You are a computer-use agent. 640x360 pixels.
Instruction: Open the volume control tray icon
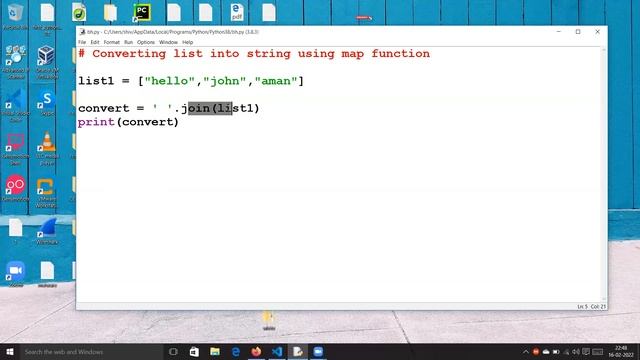pyautogui.click(x=576, y=352)
